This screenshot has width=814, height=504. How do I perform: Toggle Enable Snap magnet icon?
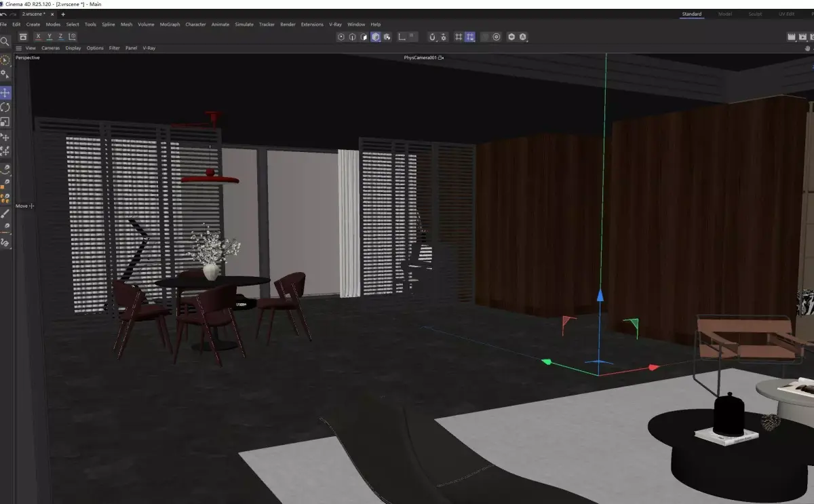coord(432,37)
